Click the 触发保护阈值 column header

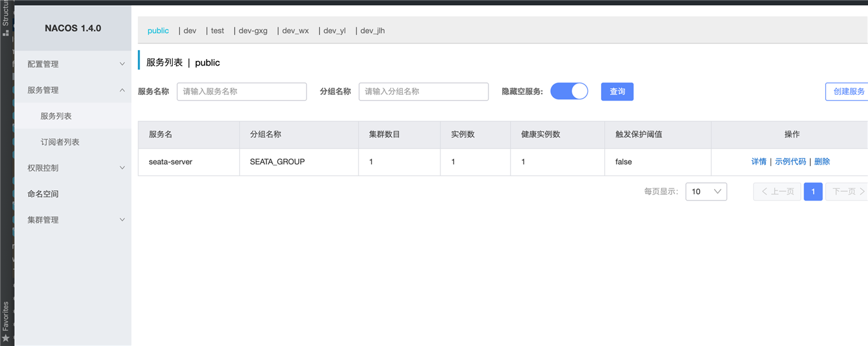(658, 134)
